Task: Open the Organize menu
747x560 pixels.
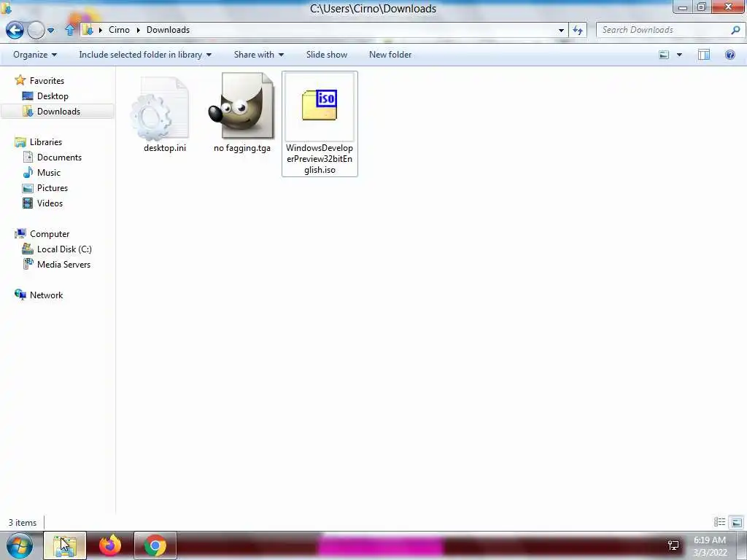Action: [x=35, y=55]
